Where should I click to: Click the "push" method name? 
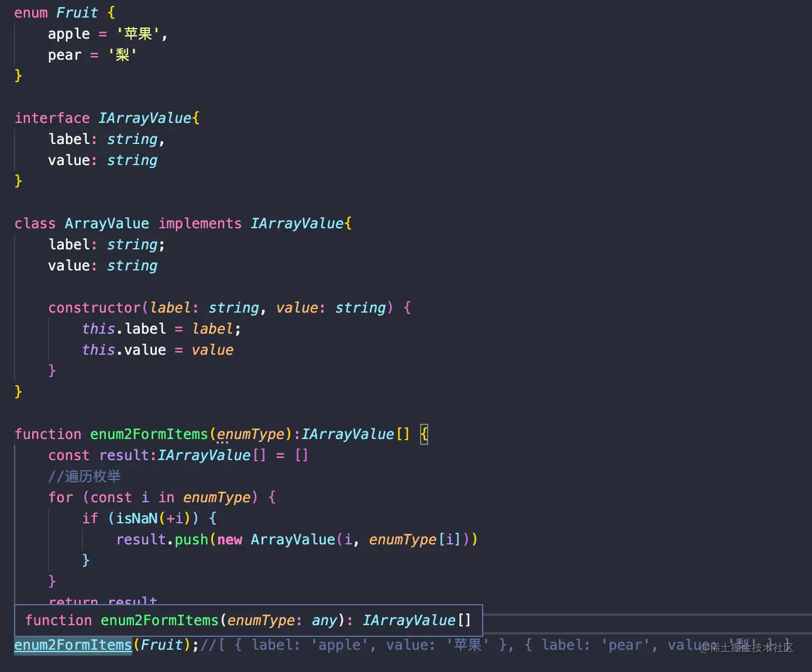click(x=192, y=539)
